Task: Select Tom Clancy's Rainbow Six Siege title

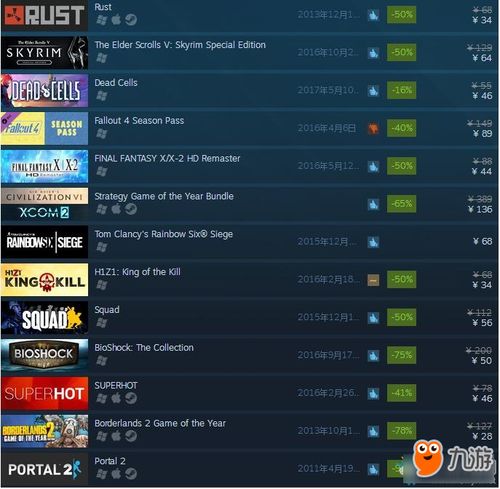Action: (163, 234)
